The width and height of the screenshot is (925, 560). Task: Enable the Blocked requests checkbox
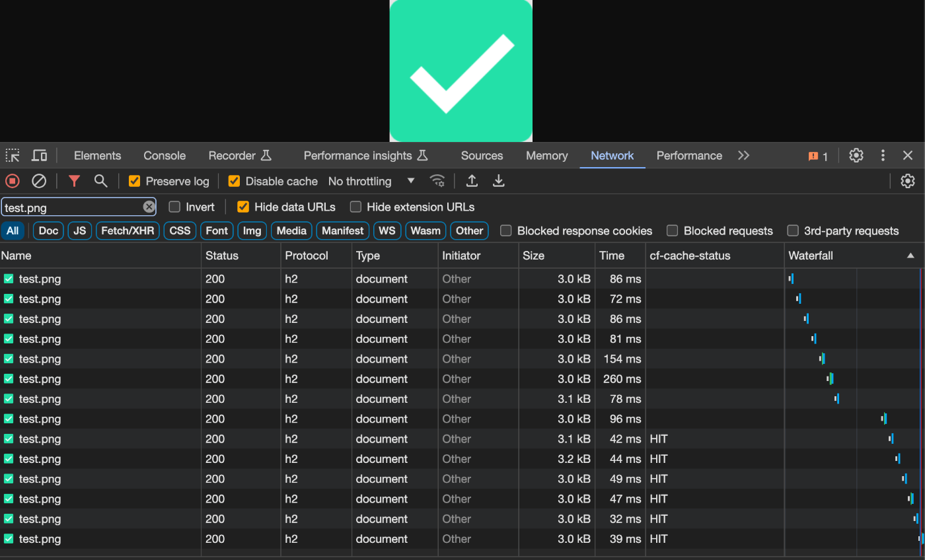pos(672,230)
